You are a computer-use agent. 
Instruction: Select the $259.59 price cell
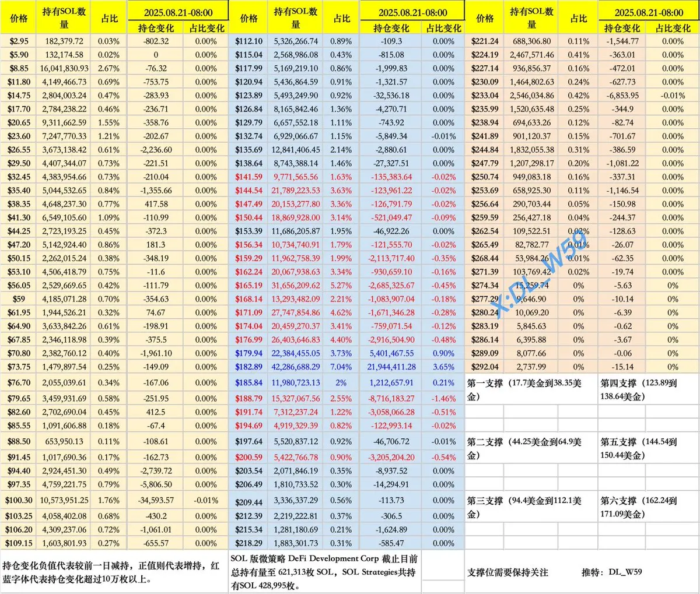pos(485,217)
